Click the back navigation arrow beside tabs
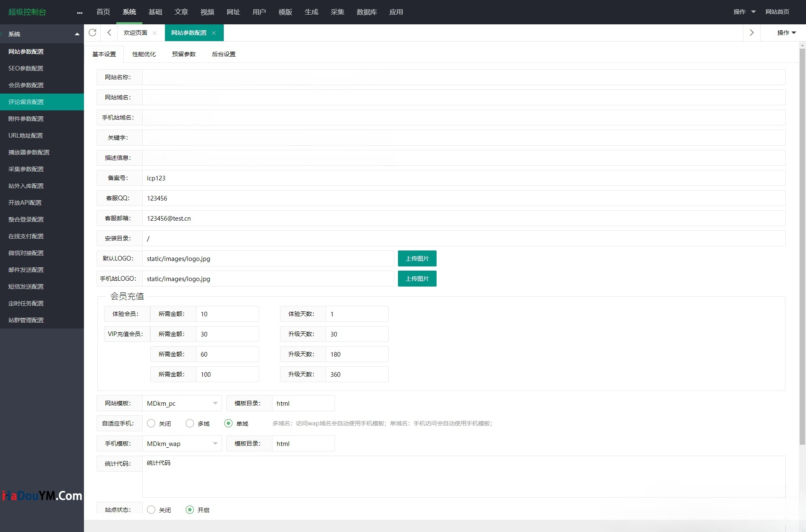The image size is (806, 532). pos(109,33)
